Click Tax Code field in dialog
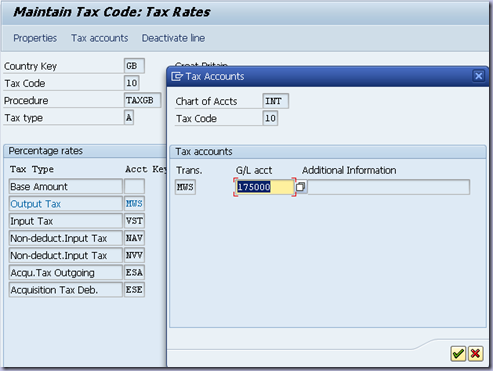 click(x=270, y=118)
